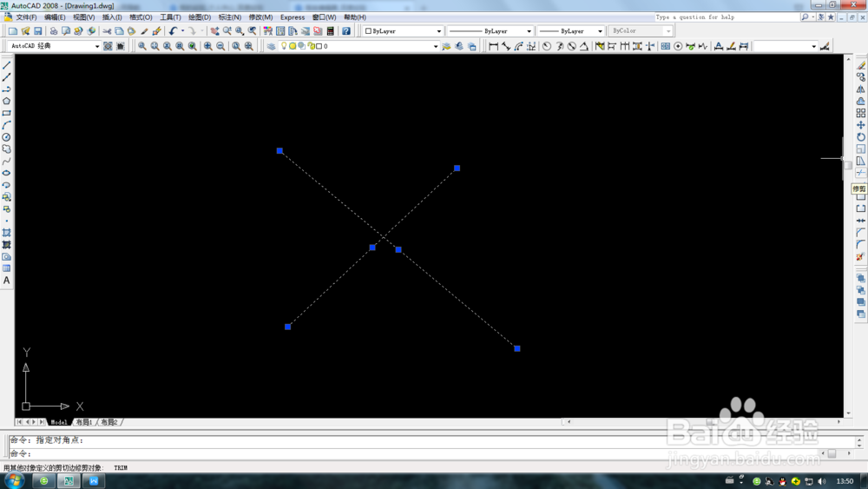The width and height of the screenshot is (868, 489).
Task: Select the Line tool in Draw toolbar
Action: (x=7, y=65)
